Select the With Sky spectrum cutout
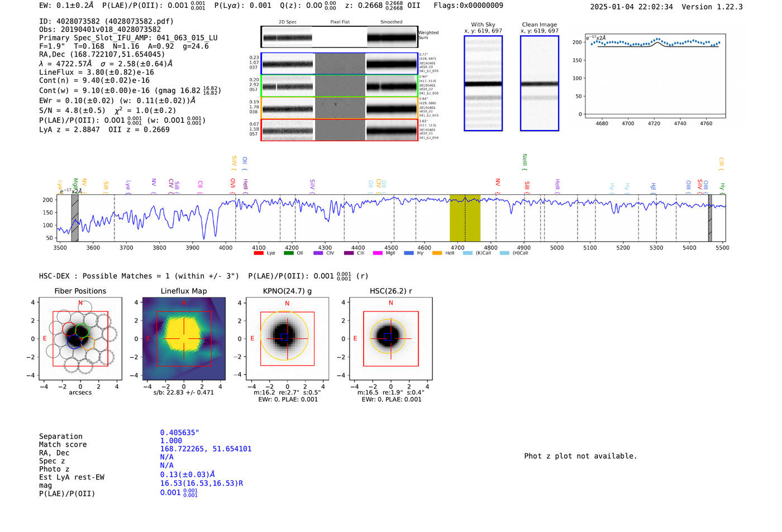This screenshot has height=532, width=782. (483, 84)
